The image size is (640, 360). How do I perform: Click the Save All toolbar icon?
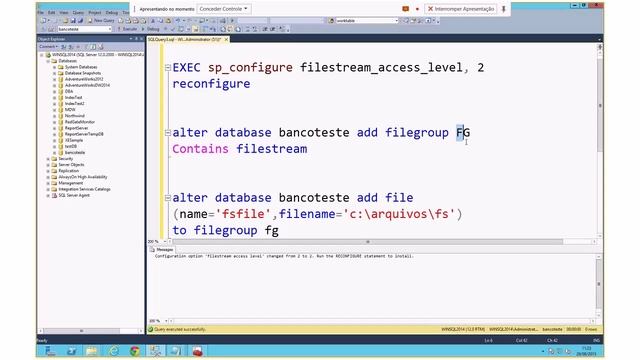pos(80,20)
